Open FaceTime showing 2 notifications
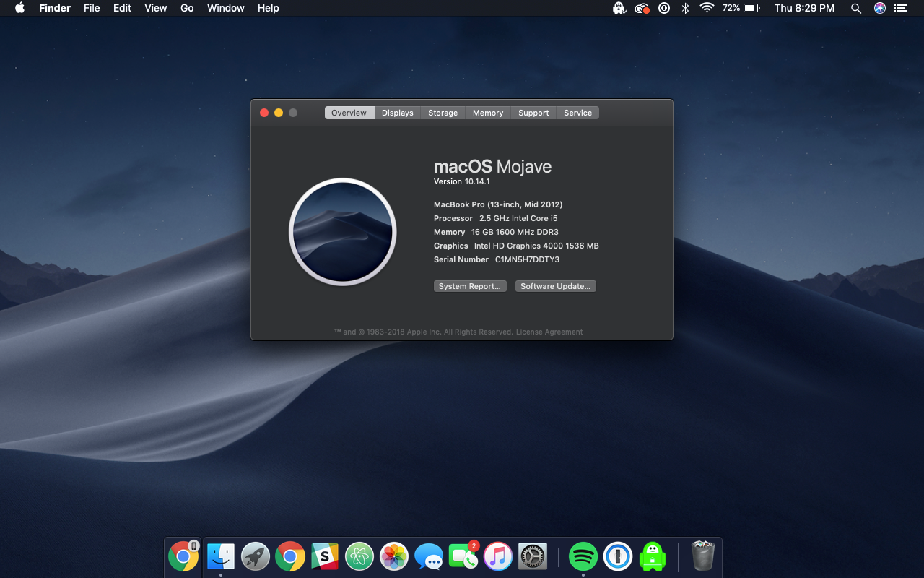924x578 pixels. pyautogui.click(x=463, y=556)
